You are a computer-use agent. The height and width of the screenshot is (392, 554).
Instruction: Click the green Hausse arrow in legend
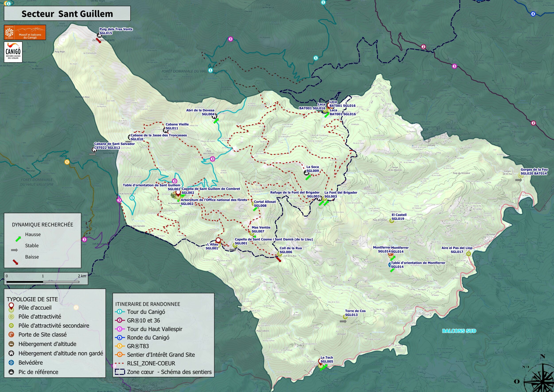pyautogui.click(x=18, y=239)
